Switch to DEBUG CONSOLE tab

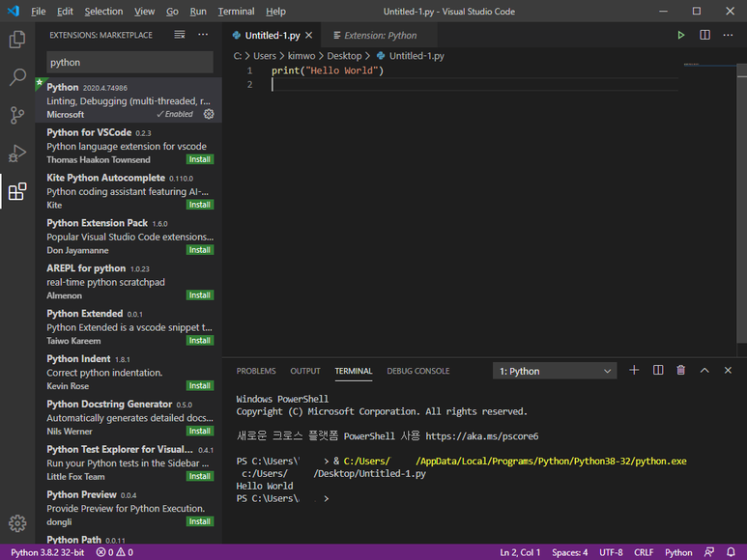[418, 371]
